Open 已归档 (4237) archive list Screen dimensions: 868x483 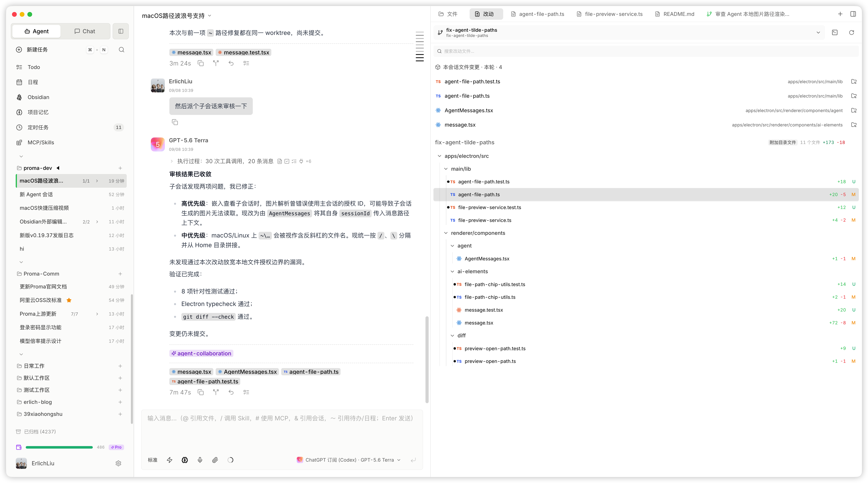coord(36,432)
